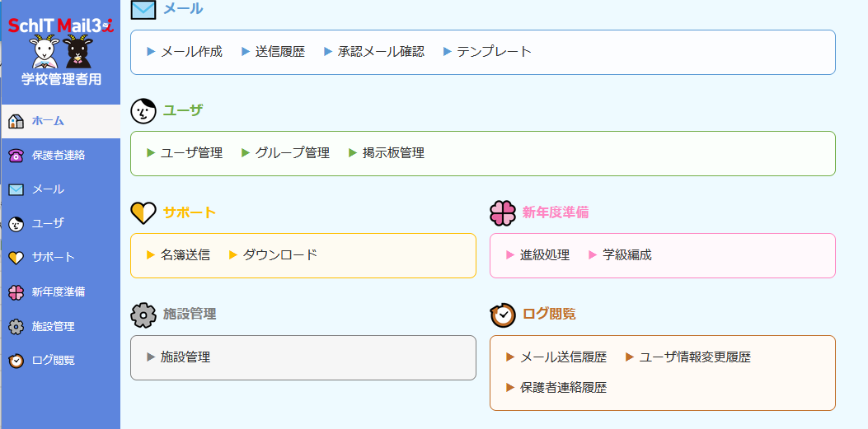Open the テンプレート link
The image size is (868, 429).
[494, 52]
